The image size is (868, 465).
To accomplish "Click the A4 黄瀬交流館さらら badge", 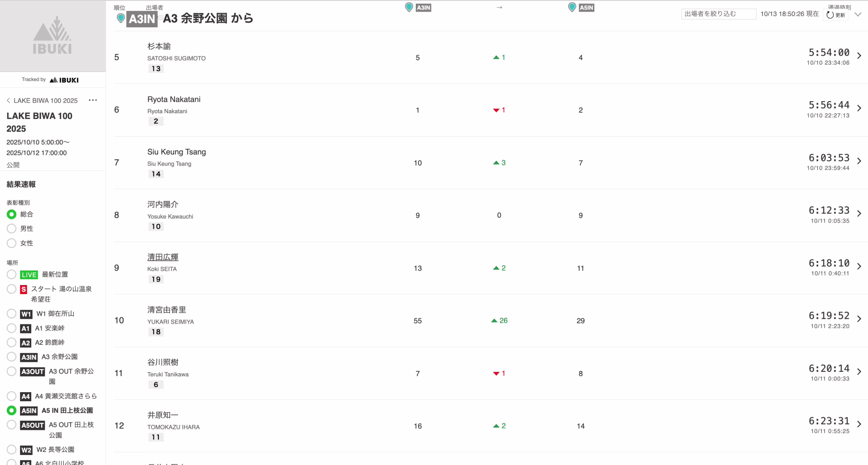I will tap(26, 396).
